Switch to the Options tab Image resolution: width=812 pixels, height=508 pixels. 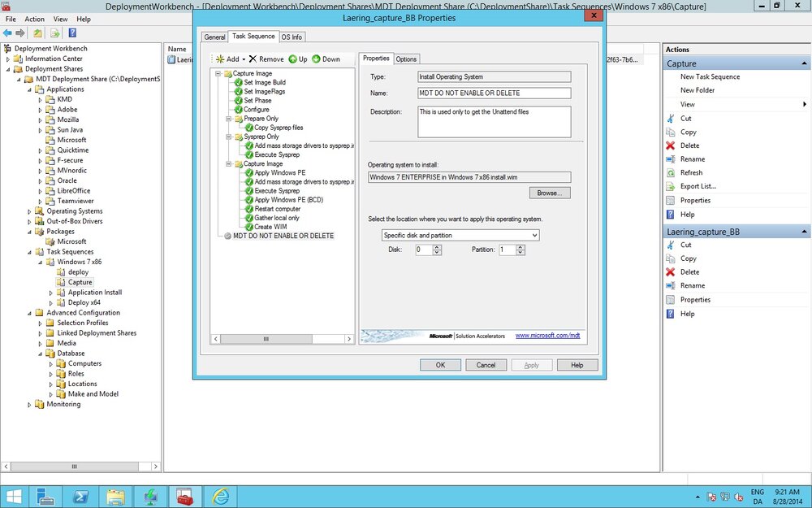pos(406,59)
